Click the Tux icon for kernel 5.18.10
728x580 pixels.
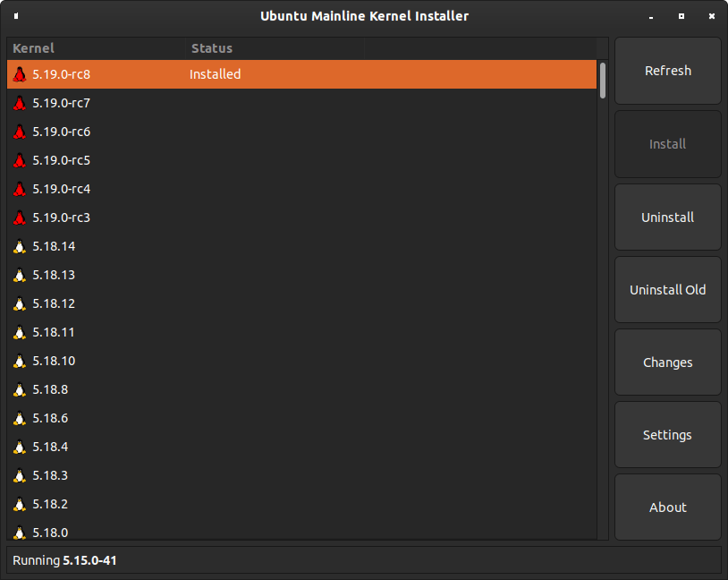[20, 361]
